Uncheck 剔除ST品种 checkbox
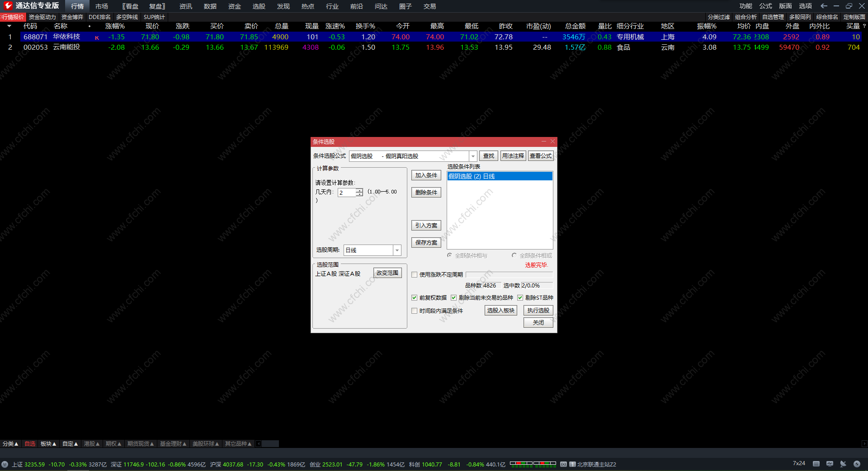868x471 pixels. coord(520,297)
